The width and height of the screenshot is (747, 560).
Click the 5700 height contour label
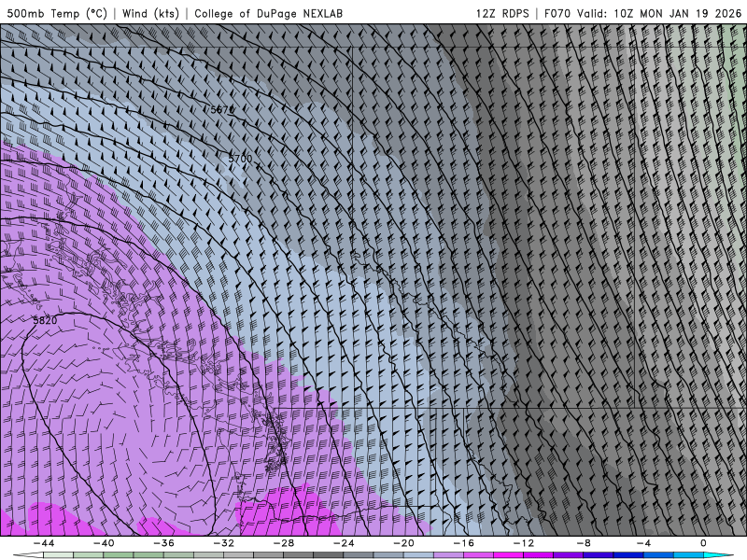pos(240,158)
